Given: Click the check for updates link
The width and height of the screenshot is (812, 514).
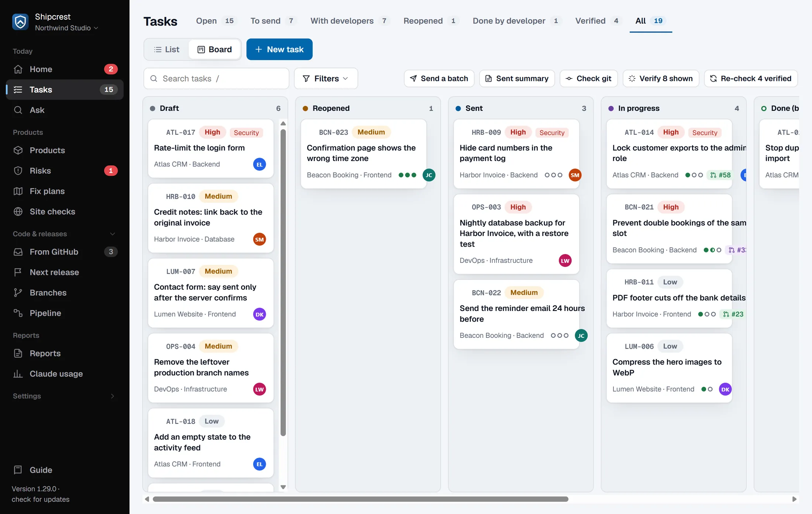Looking at the screenshot, I should (x=41, y=499).
